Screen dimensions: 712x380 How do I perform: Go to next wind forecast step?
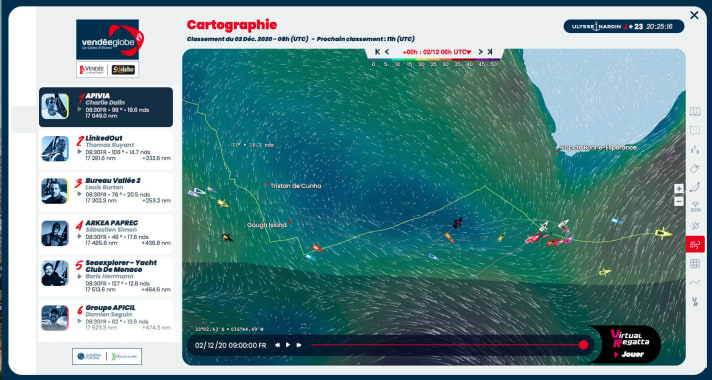pyautogui.click(x=480, y=52)
